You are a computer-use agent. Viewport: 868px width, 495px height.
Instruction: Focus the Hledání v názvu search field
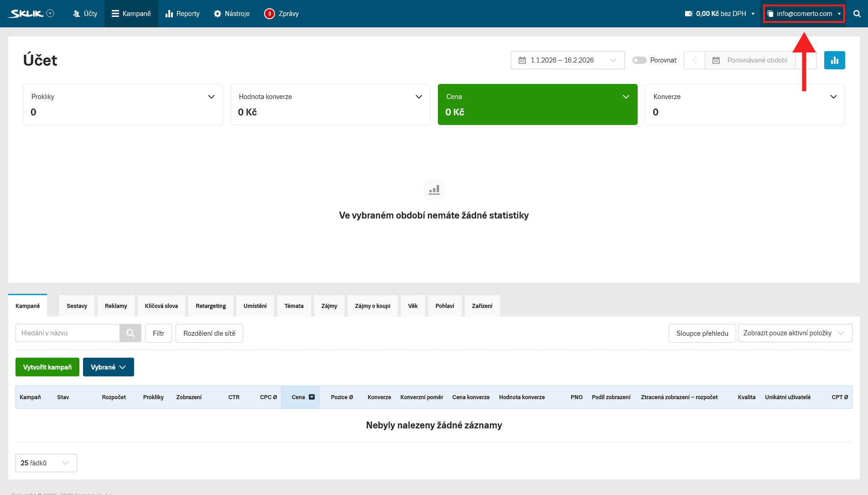68,333
